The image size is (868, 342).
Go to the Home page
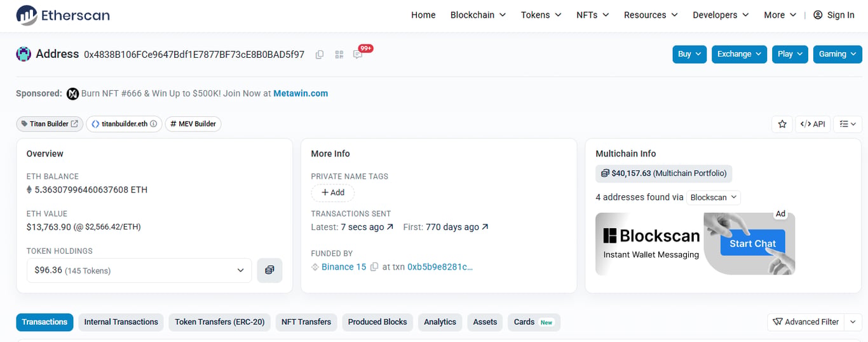point(423,15)
